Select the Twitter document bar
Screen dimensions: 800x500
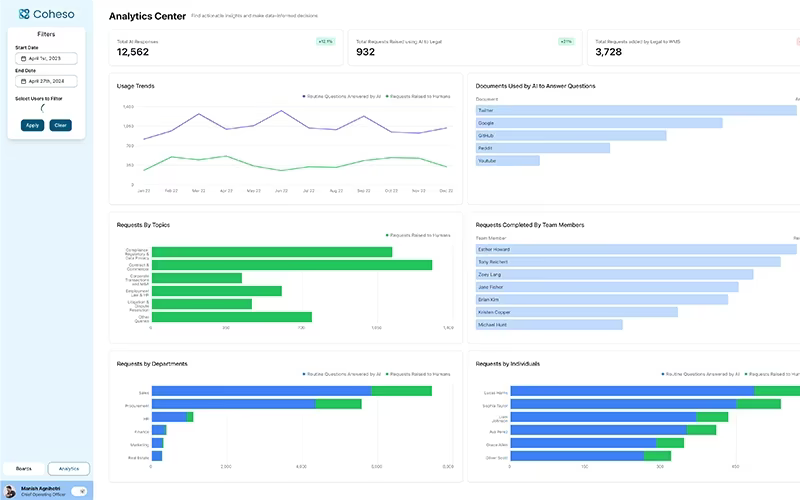[636, 110]
